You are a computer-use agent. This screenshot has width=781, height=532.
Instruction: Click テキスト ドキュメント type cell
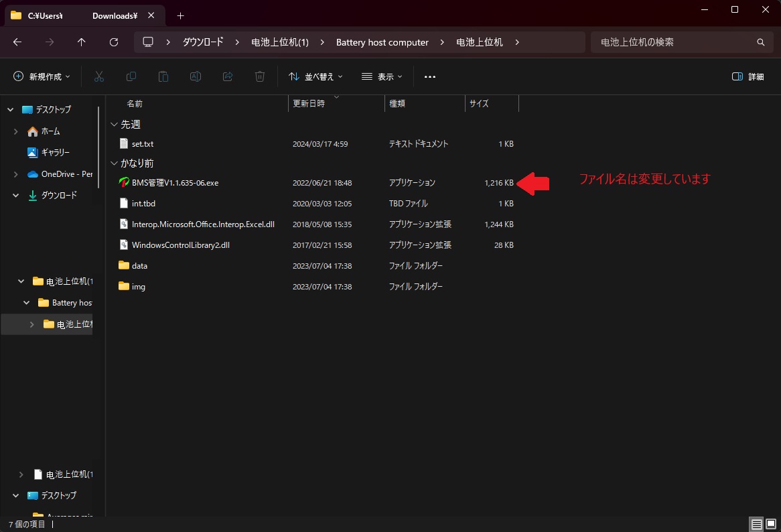coord(419,143)
